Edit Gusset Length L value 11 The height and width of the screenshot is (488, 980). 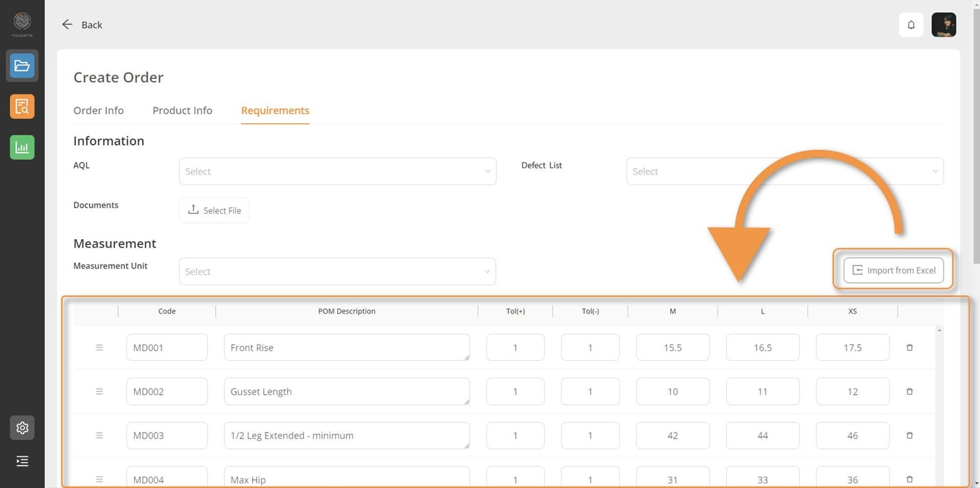pos(763,391)
